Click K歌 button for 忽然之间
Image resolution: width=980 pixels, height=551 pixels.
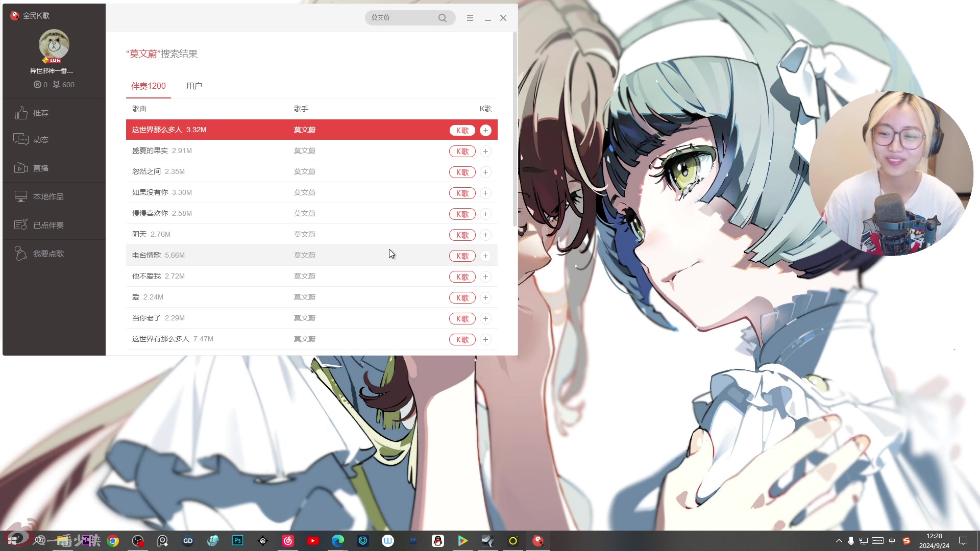tap(462, 172)
